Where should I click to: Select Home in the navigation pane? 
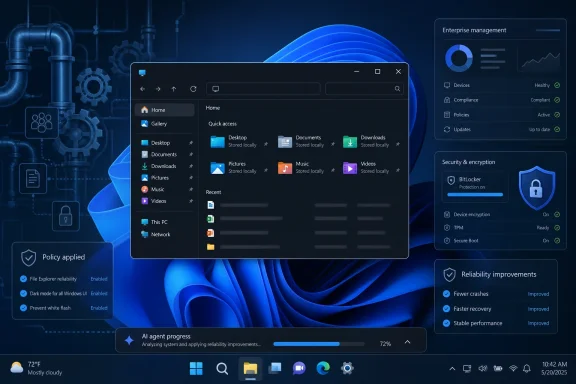coord(165,110)
